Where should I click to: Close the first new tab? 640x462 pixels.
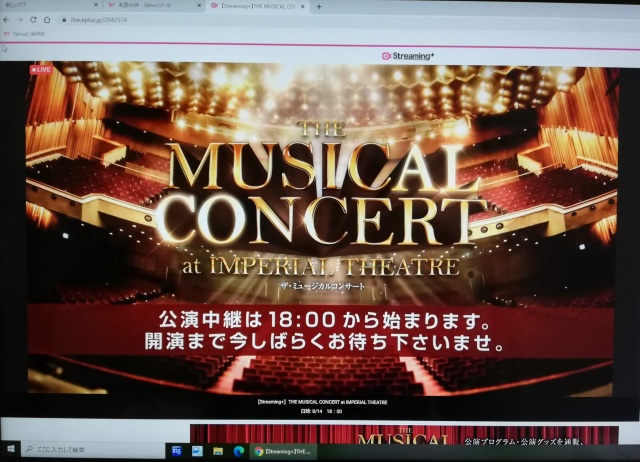[x=96, y=5]
